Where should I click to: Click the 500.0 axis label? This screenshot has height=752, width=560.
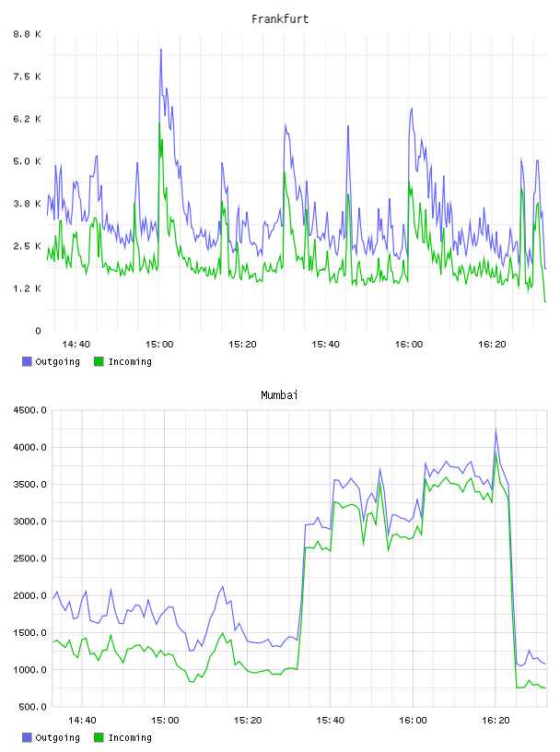click(32, 707)
